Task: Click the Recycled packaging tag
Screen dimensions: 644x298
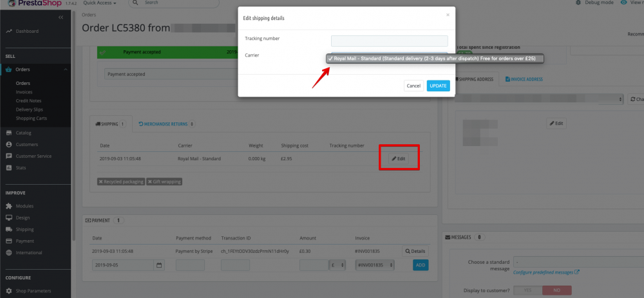Action: [x=121, y=182]
